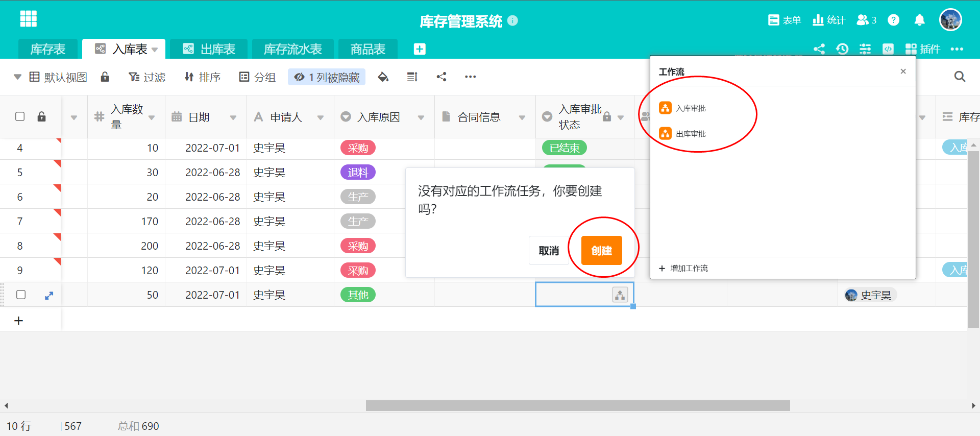Image resolution: width=980 pixels, height=436 pixels.
Task: Switch to the 商品表 tab
Action: pyautogui.click(x=368, y=49)
